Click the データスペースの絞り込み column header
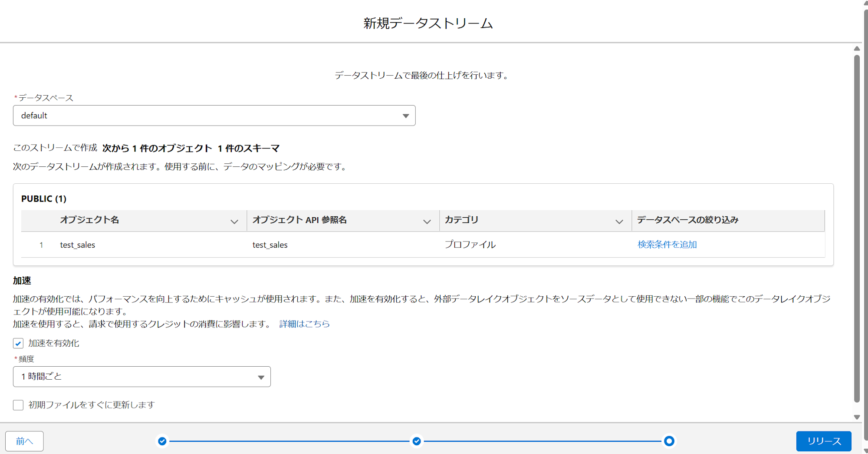The height and width of the screenshot is (454, 868). click(687, 220)
